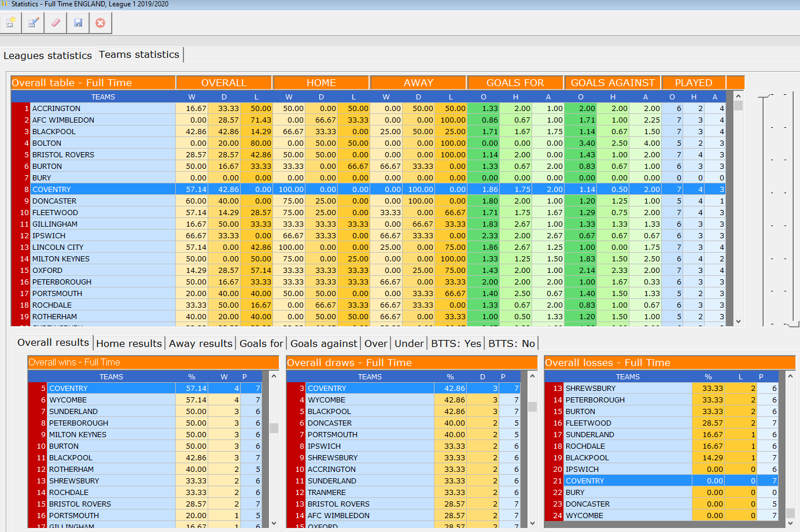800x532 pixels.
Task: Click the Save floppy disk icon
Action: tap(78, 23)
